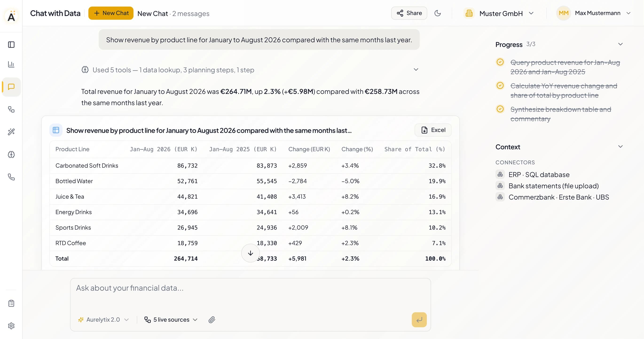Screen dimensions: 644x339
Task: Open the connectors icon in sidebar
Action: coord(11,109)
